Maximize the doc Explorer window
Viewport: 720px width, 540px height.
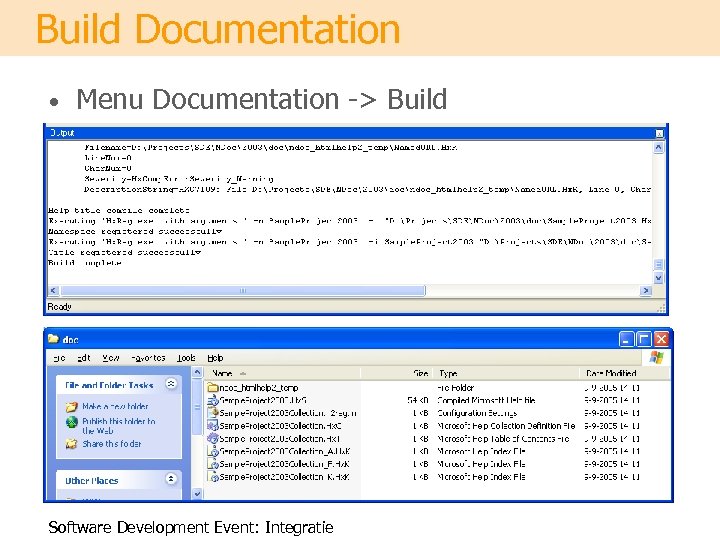[643, 339]
